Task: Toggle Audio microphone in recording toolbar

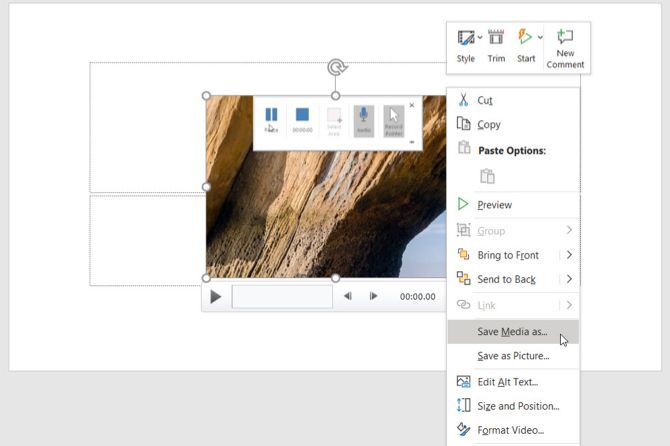Action: 365,120
